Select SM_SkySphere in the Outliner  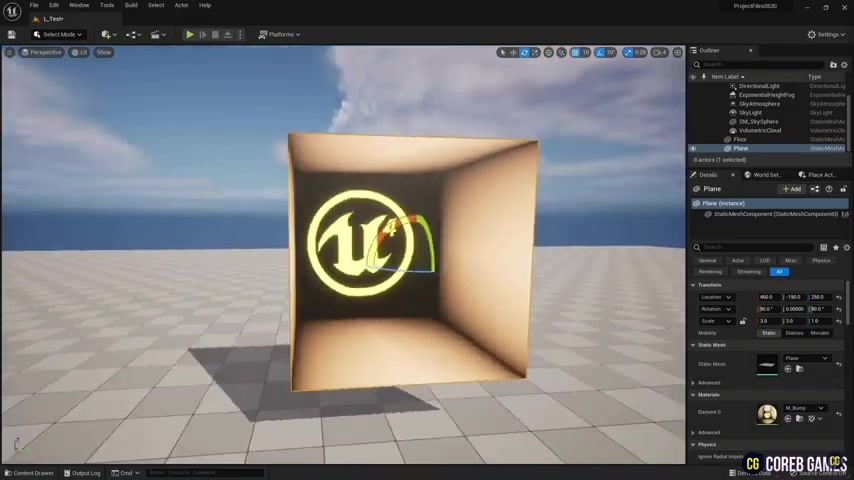(758, 121)
